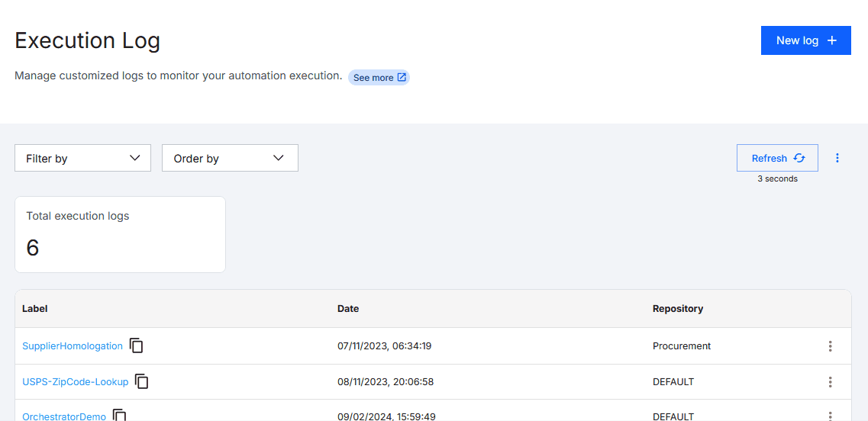Open the Filter by dropdown
The height and width of the screenshot is (421, 868).
(x=82, y=158)
